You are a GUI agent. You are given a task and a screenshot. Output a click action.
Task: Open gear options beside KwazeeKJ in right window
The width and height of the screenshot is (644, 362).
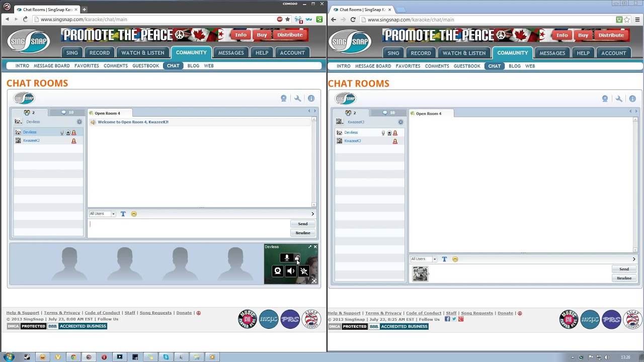[400, 122]
